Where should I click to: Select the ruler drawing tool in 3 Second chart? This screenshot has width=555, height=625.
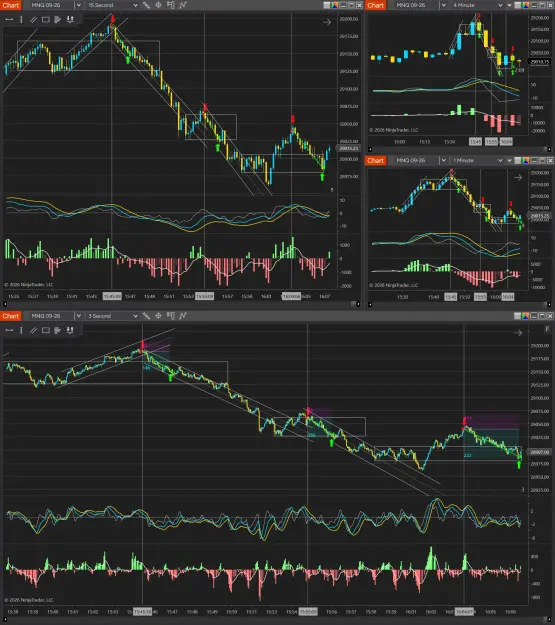[x=147, y=316]
